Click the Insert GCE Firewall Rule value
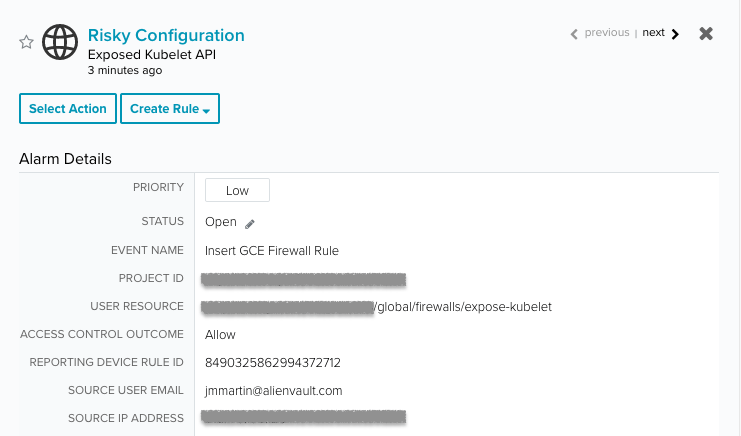The width and height of the screenshot is (741, 436). [x=272, y=250]
